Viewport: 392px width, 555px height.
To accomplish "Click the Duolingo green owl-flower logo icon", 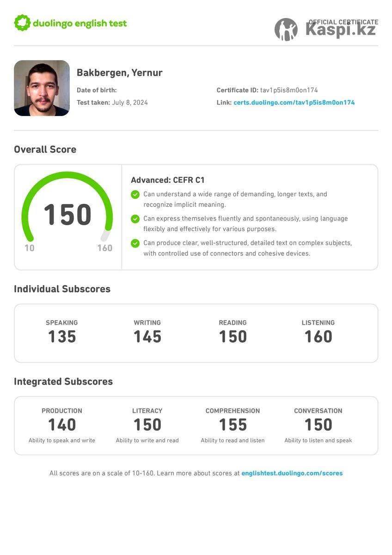I will pos(22,23).
